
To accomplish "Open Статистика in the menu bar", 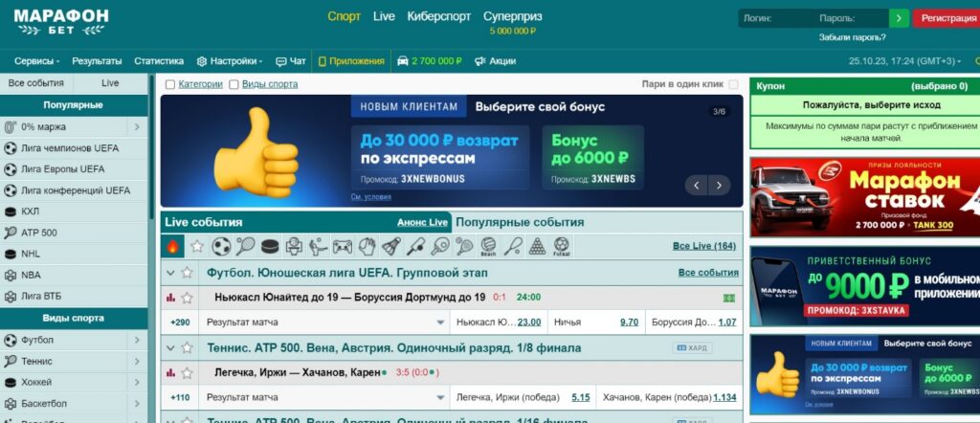I will coord(159,61).
